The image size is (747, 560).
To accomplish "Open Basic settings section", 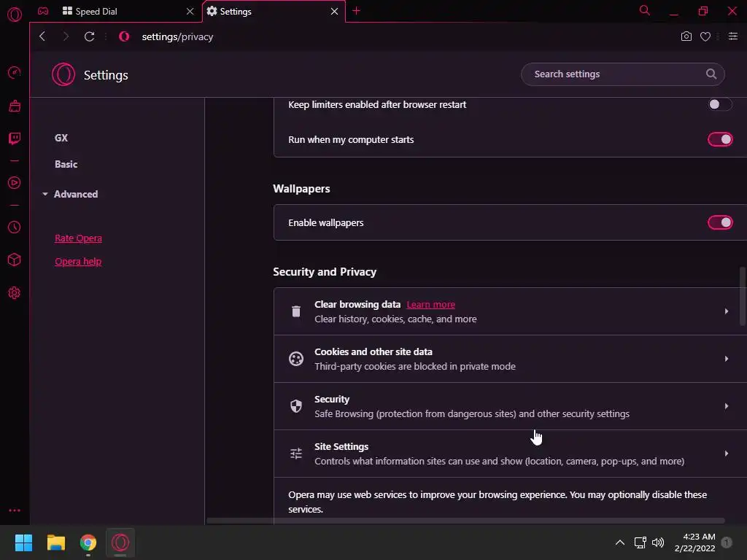I will click(x=66, y=164).
